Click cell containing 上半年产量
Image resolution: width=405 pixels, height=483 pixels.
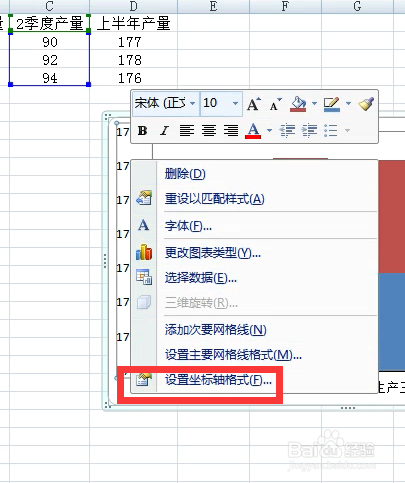tap(133, 23)
